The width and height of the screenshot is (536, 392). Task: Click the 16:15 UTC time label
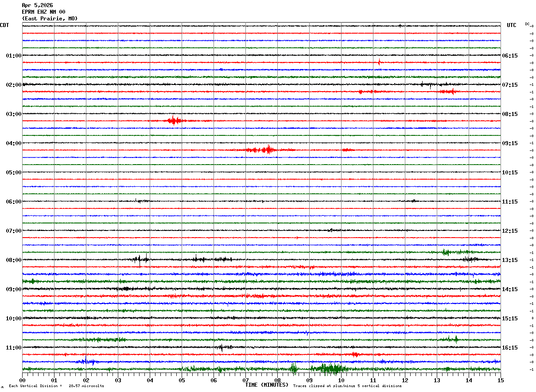(509, 348)
